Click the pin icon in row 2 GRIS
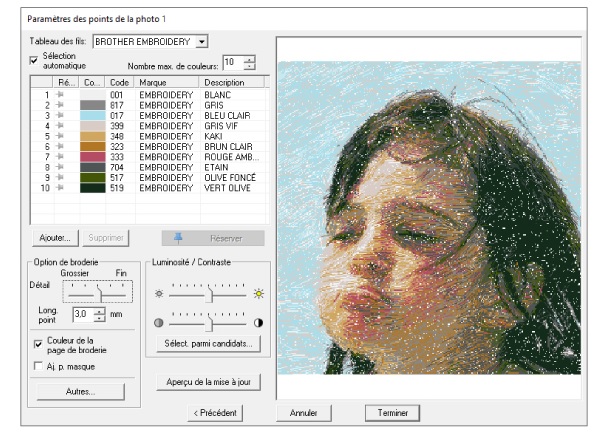Screen dimensions: 599x439 click(x=60, y=105)
